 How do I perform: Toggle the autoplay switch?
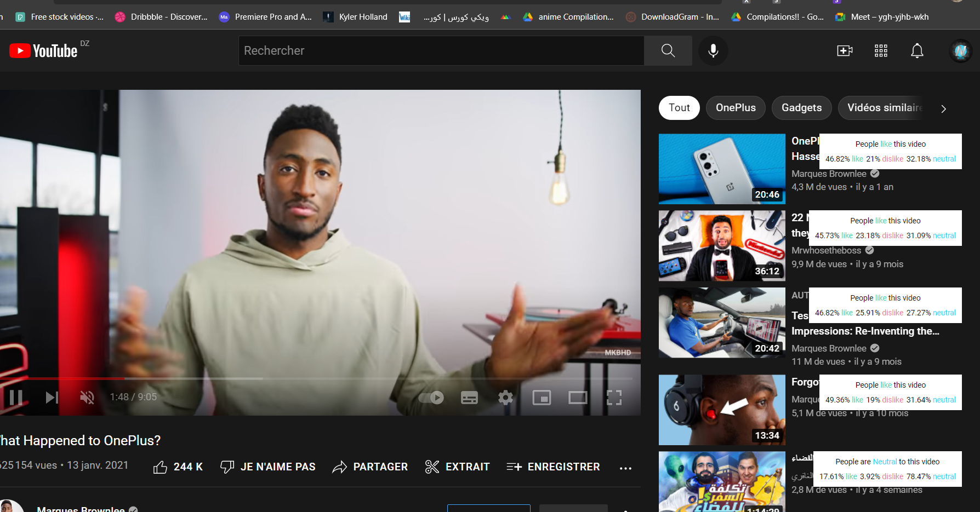(x=431, y=398)
